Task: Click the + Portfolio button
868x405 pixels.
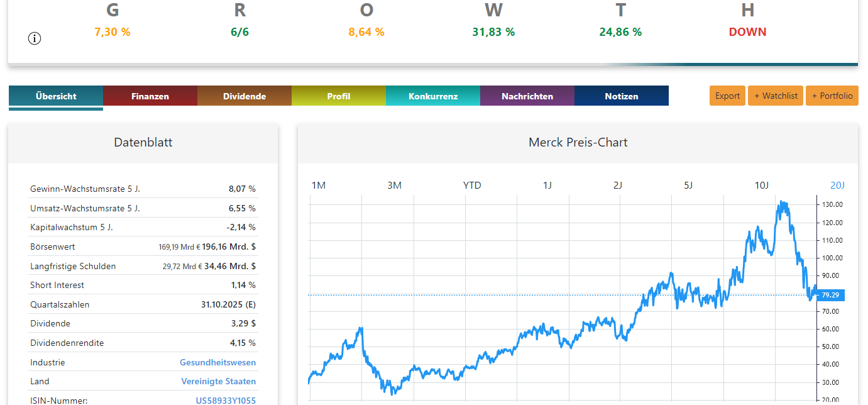Action: 832,96
